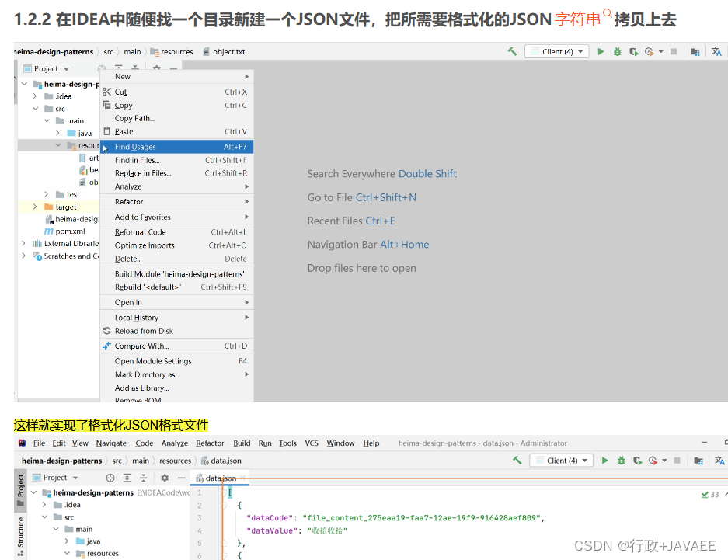Viewport: 728px width, 560px height.
Task: Open the Help menu in lower IDE window
Action: (371, 443)
